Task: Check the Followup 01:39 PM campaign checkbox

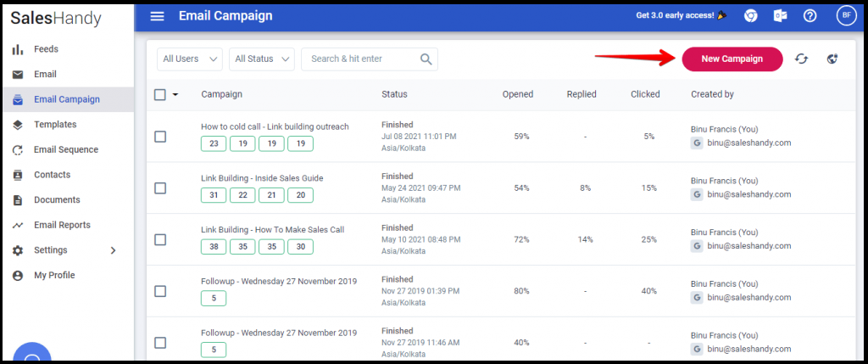Action: click(x=160, y=291)
